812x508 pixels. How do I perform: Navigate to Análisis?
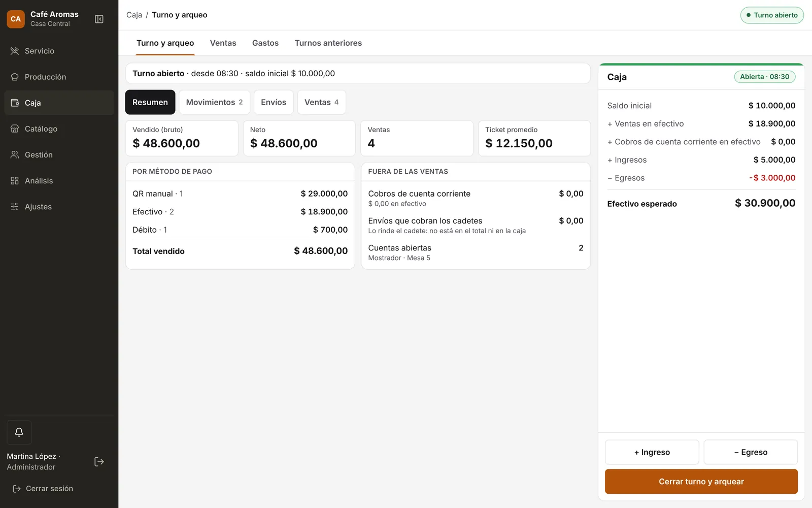point(59,180)
